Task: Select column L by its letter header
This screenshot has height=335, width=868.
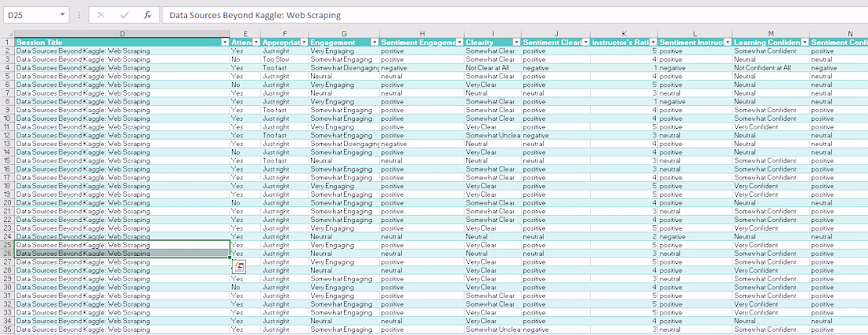Action: (x=695, y=35)
